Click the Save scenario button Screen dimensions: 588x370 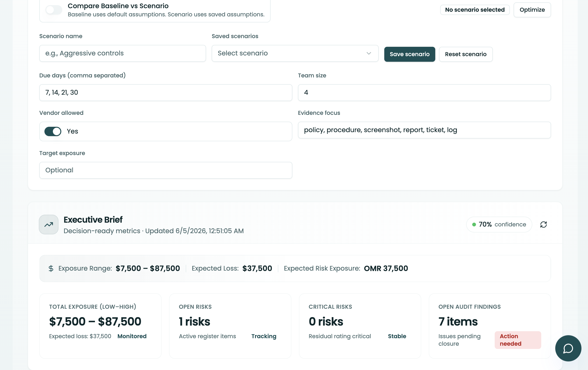coord(410,54)
